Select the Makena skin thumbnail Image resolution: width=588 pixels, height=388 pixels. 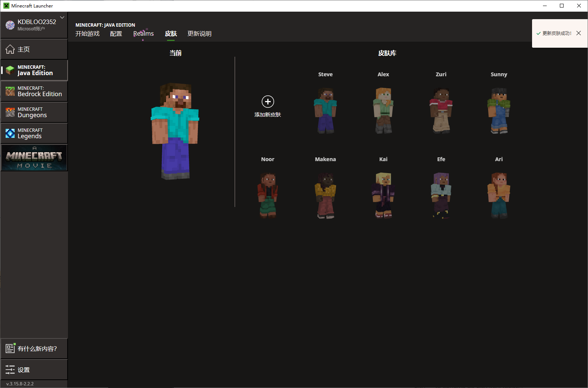326,196
